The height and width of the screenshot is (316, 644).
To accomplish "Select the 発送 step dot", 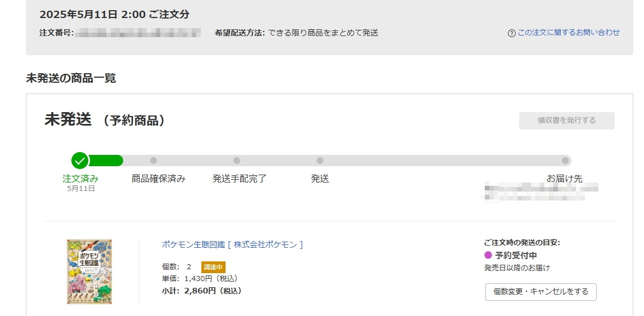I will tap(320, 161).
